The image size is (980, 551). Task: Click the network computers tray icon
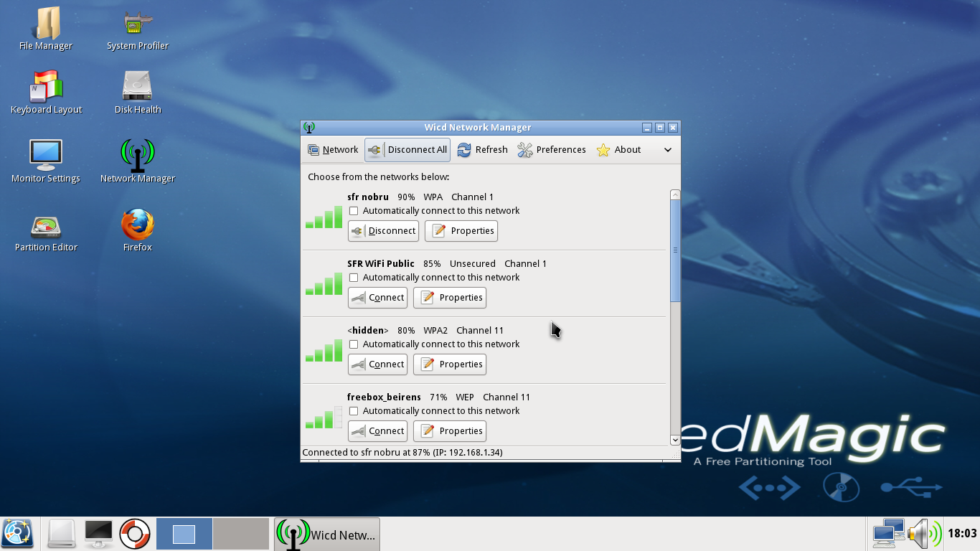point(888,534)
